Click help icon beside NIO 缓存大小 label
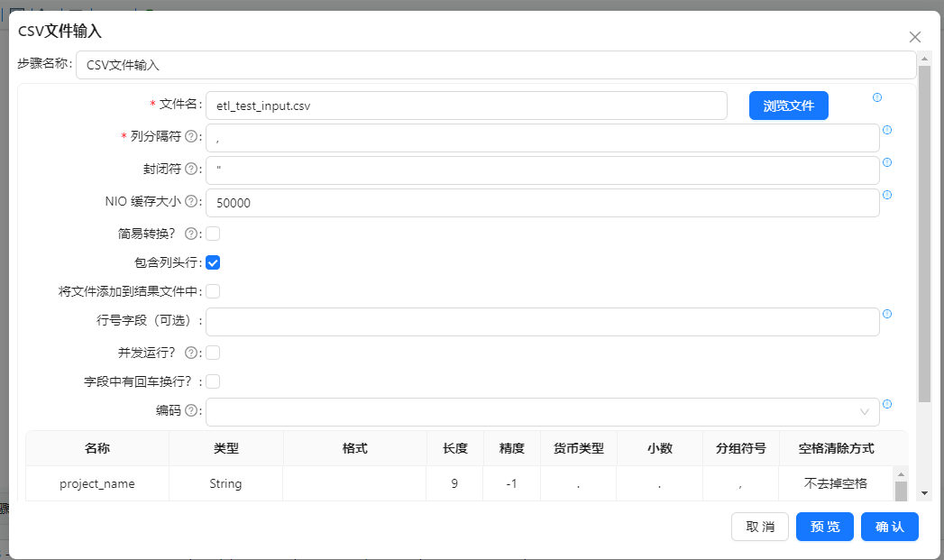Screen dimensions: 944x560 [x=190, y=202]
